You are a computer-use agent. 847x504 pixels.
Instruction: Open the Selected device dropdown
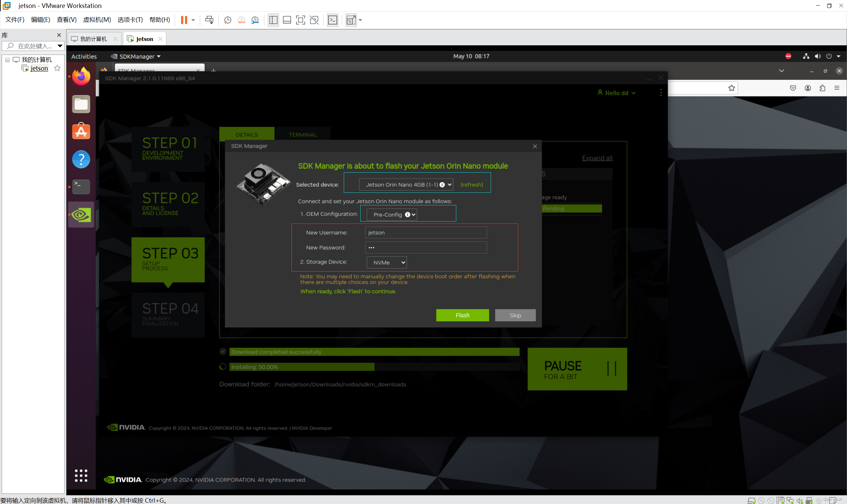pyautogui.click(x=406, y=185)
